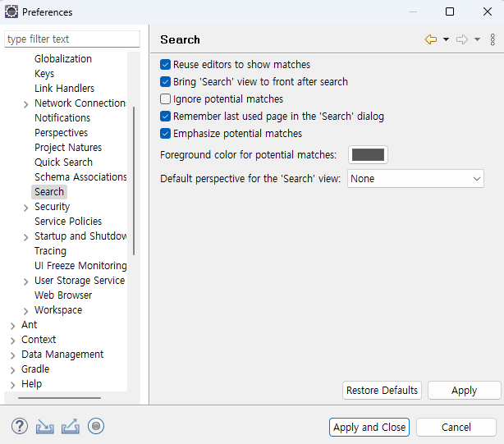Expand the Security tree node
This screenshot has height=444, width=504.
tap(25, 208)
